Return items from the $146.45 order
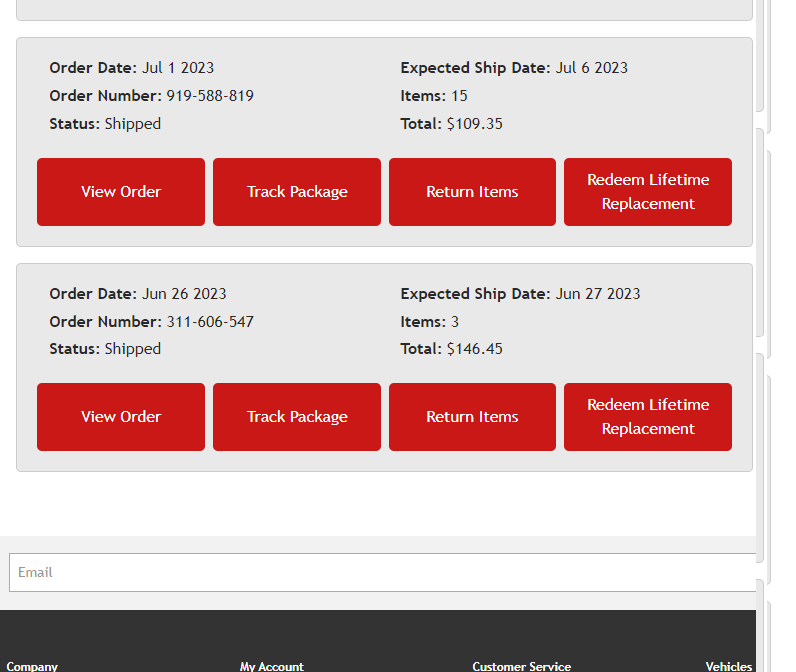Image resolution: width=796 pixels, height=672 pixels. click(472, 417)
